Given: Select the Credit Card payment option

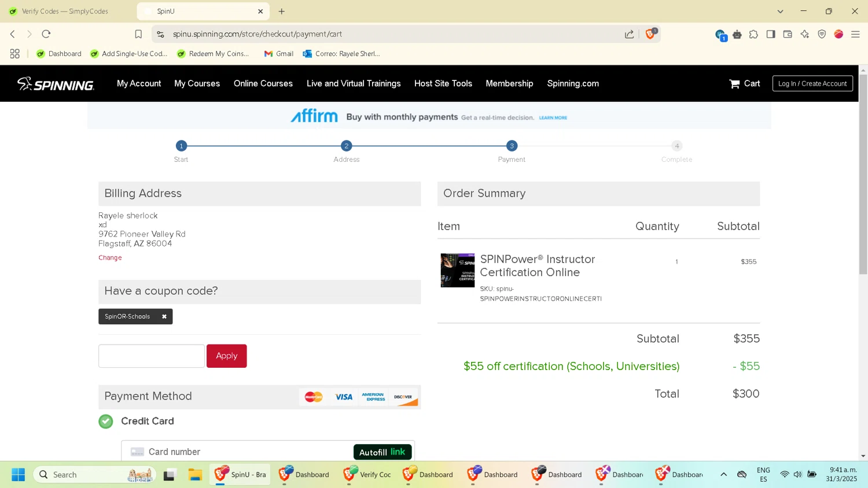Looking at the screenshot, I should tap(106, 422).
